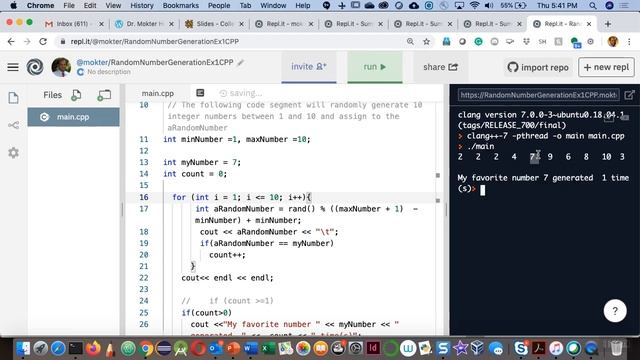The width and height of the screenshot is (640, 360).
Task: Click in the console terminal prompt
Action: click(x=483, y=190)
